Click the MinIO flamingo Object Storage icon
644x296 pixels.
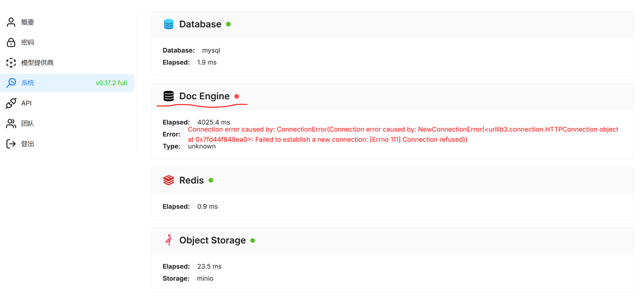(169, 240)
